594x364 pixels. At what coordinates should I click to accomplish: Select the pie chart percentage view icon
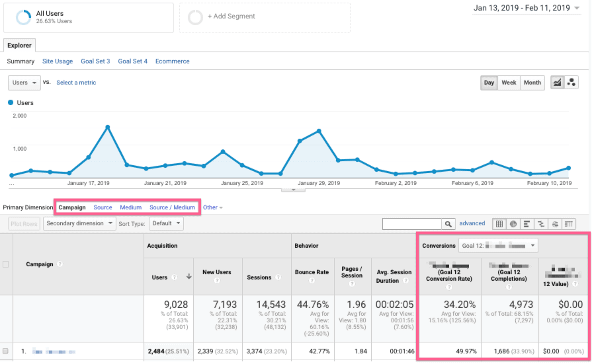click(x=513, y=224)
